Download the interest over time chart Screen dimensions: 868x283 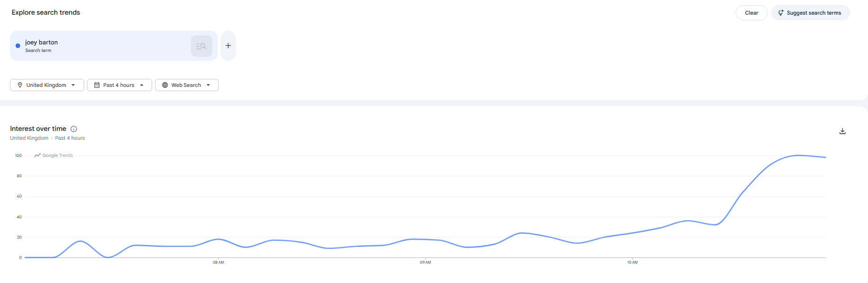(842, 131)
